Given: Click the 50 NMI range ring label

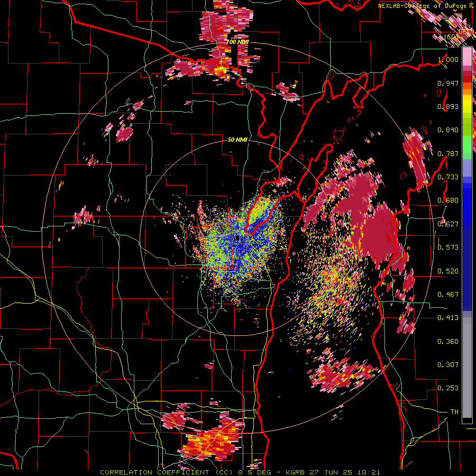Looking at the screenshot, I should pos(237,140).
